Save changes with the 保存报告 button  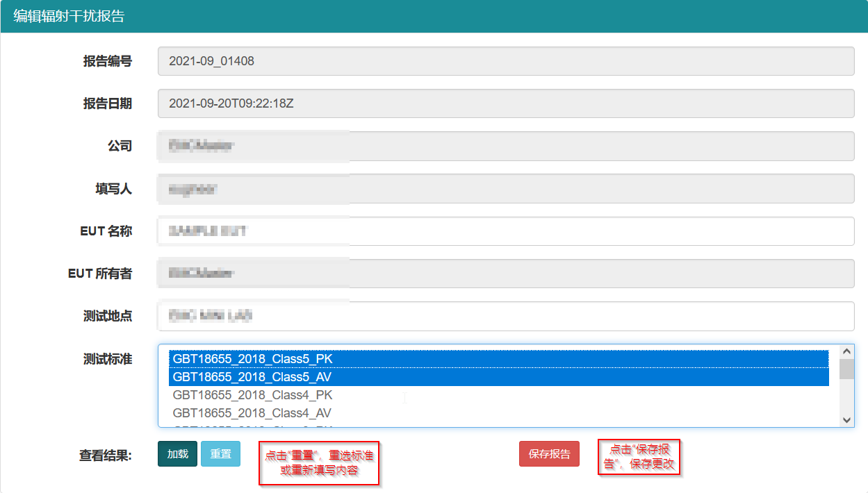click(549, 454)
